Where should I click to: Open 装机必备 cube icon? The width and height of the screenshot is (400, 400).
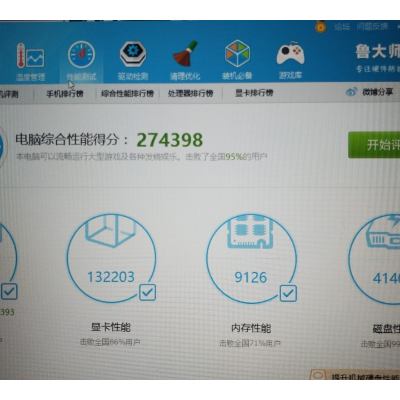[x=237, y=53]
